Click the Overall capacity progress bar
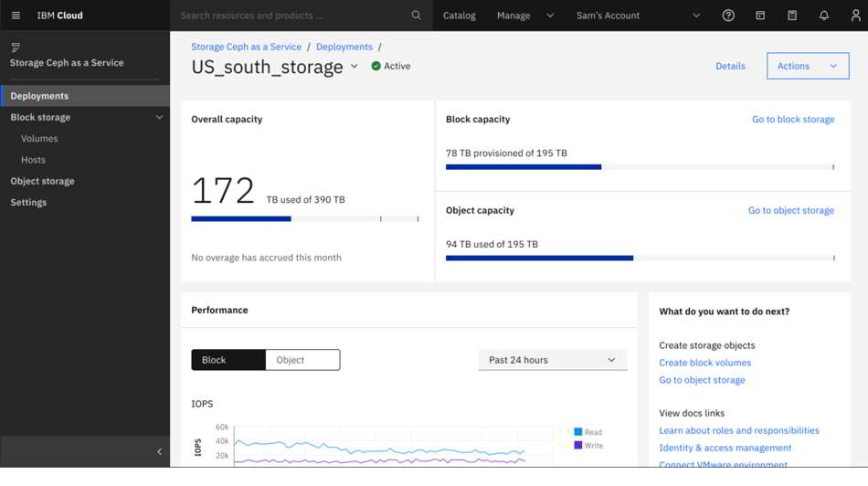This screenshot has height=486, width=868. coord(305,218)
